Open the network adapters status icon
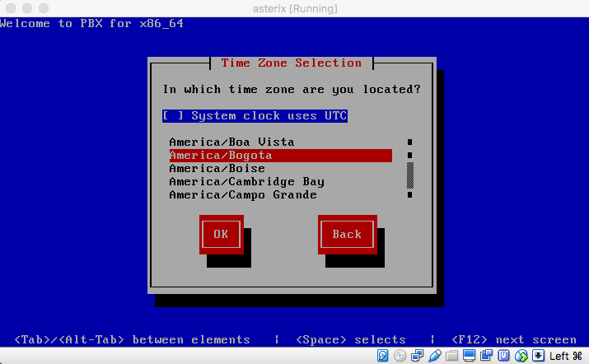 pyautogui.click(x=417, y=355)
